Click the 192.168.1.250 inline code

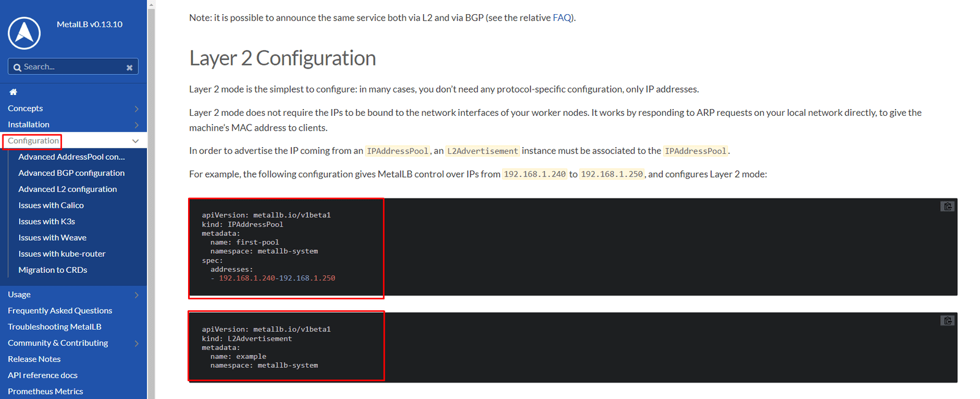point(611,174)
